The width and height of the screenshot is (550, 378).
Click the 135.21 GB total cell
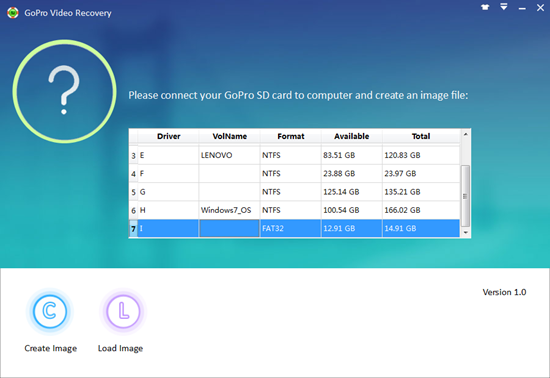[421, 192]
